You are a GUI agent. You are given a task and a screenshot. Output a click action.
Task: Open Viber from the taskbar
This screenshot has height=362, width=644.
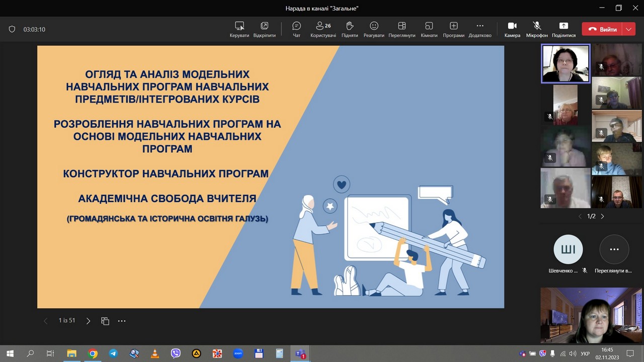tap(176, 353)
